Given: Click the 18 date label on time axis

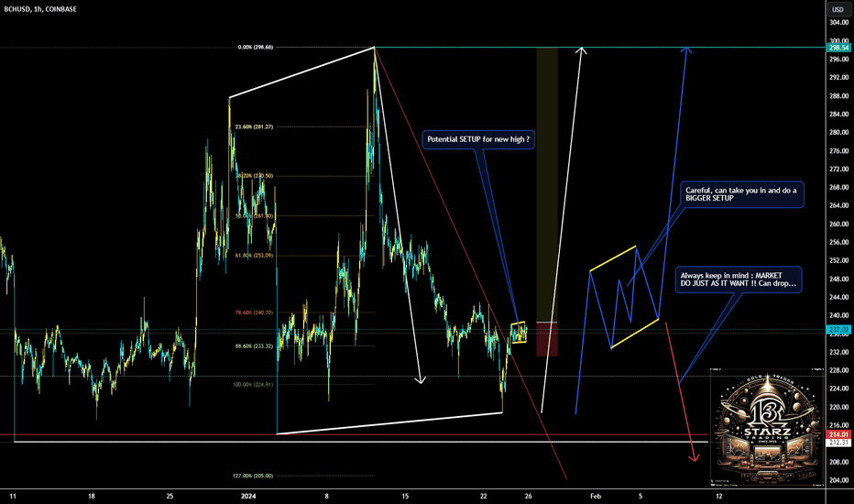Looking at the screenshot, I should tap(92, 497).
